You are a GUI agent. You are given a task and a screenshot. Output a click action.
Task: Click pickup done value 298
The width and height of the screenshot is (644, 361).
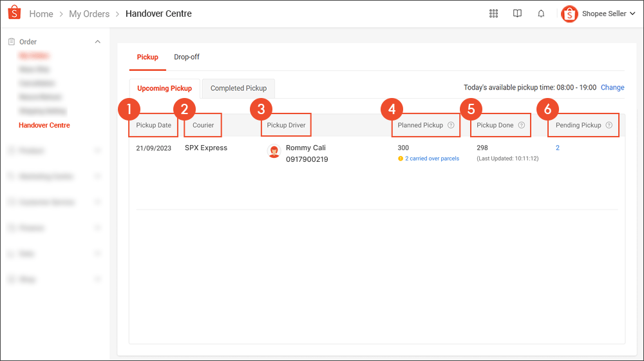click(482, 148)
